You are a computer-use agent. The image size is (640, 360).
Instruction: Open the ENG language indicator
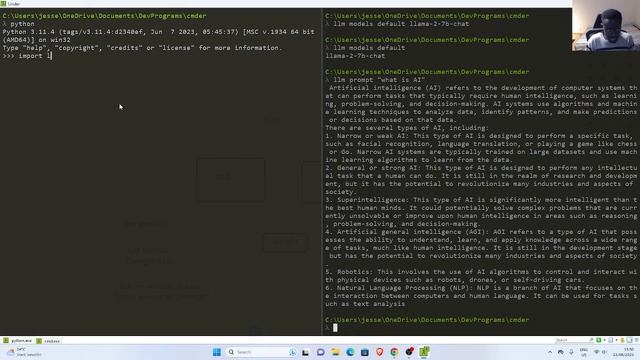[584, 352]
